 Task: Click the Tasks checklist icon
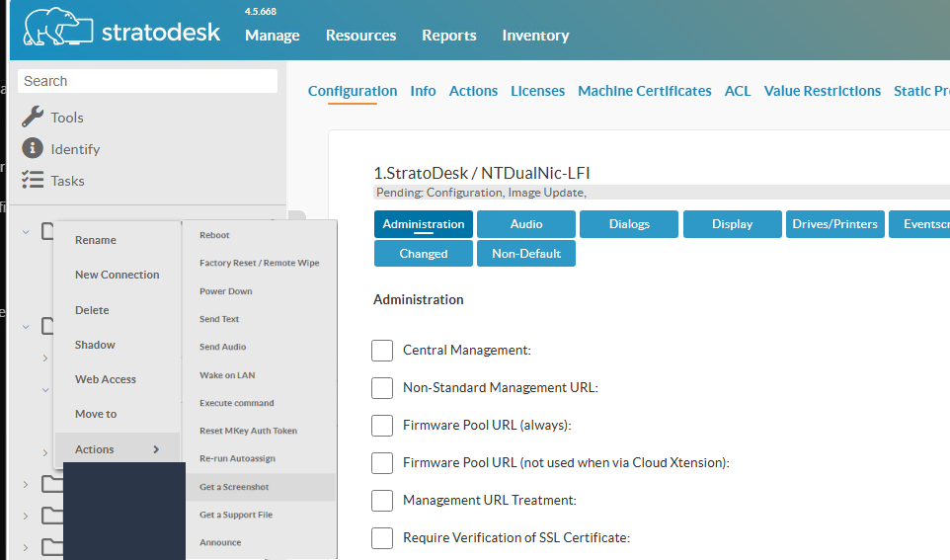[x=33, y=180]
